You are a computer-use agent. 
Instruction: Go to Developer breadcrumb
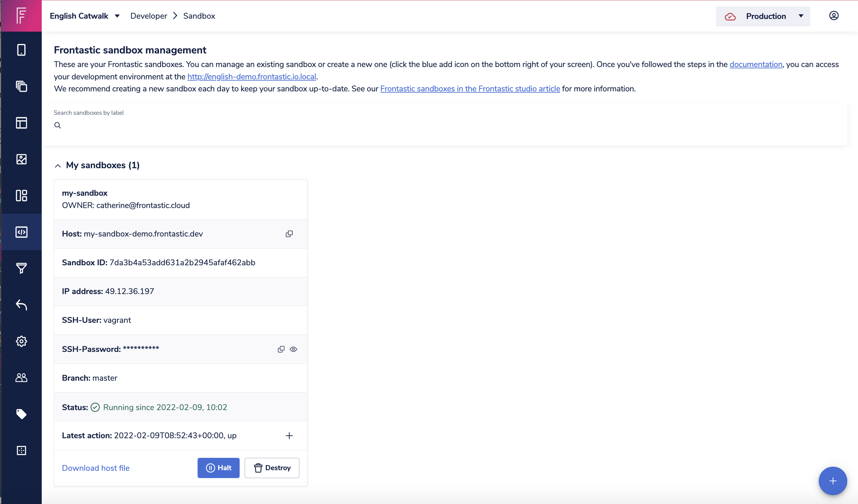point(149,16)
